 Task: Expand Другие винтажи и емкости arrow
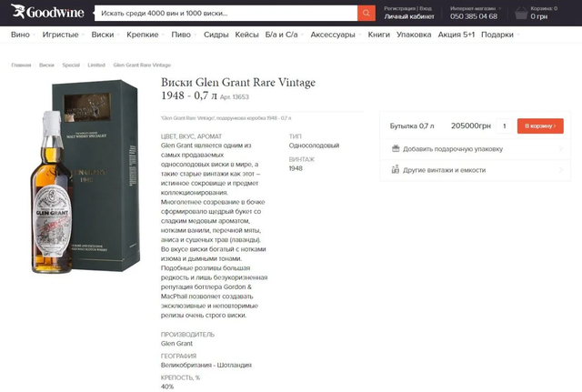click(x=561, y=170)
